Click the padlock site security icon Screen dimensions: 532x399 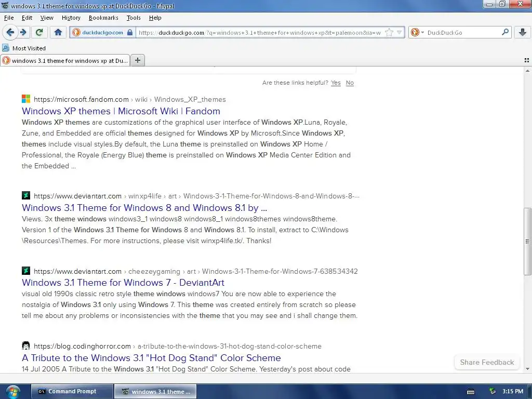(x=129, y=32)
